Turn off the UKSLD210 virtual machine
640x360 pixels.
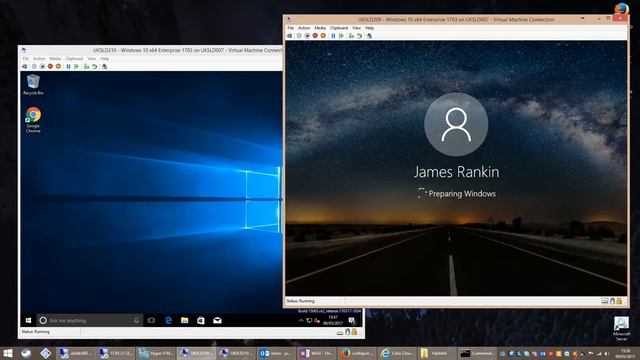[x=42, y=67]
